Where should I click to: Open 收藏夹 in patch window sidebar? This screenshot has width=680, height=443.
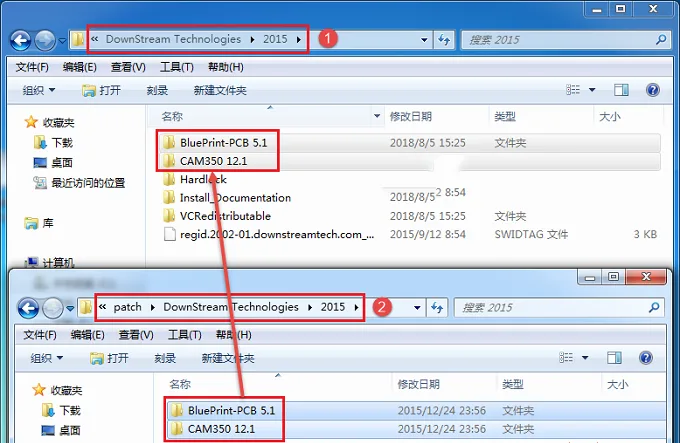tap(57, 391)
